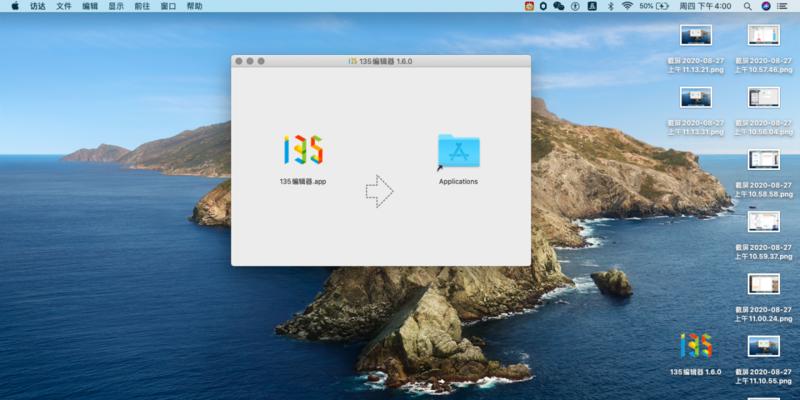Image resolution: width=800 pixels, height=400 pixels.
Task: Click the dark square input source icon
Action: (x=592, y=6)
